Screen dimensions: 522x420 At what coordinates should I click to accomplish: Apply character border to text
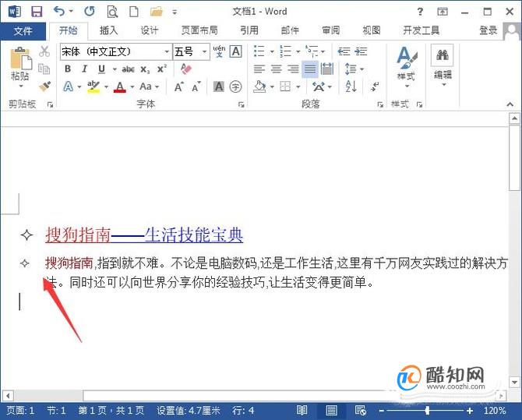236,51
